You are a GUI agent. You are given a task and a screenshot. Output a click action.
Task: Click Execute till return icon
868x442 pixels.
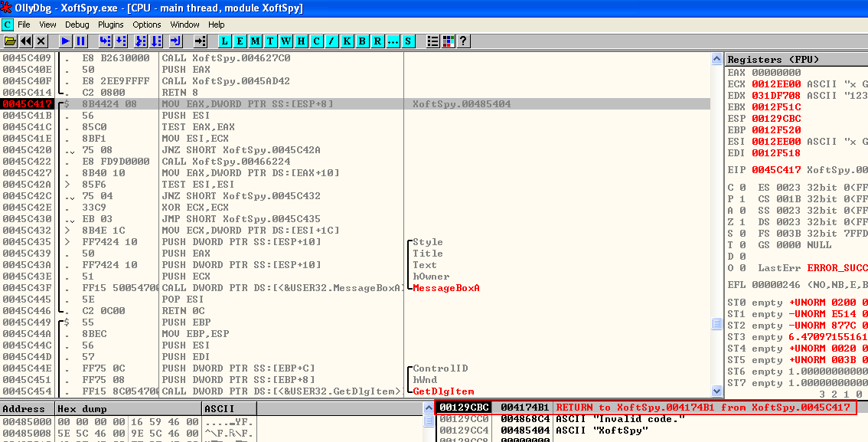[x=176, y=41]
